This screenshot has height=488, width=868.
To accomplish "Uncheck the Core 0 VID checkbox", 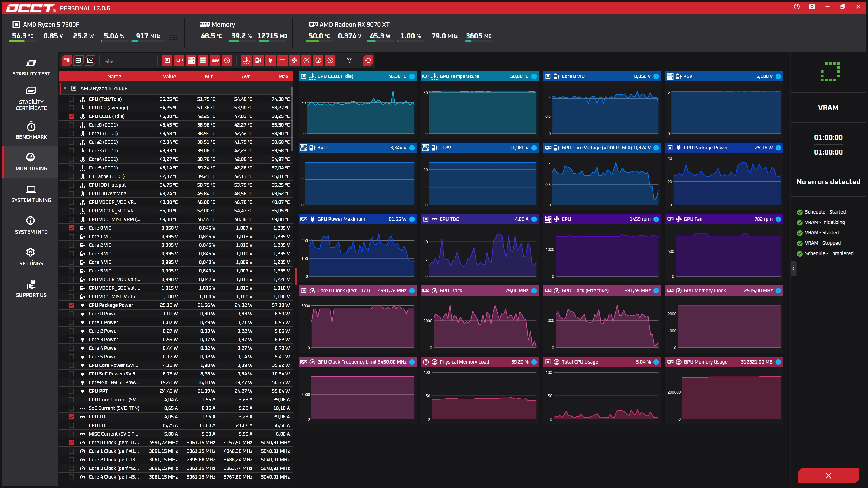I will [x=71, y=228].
